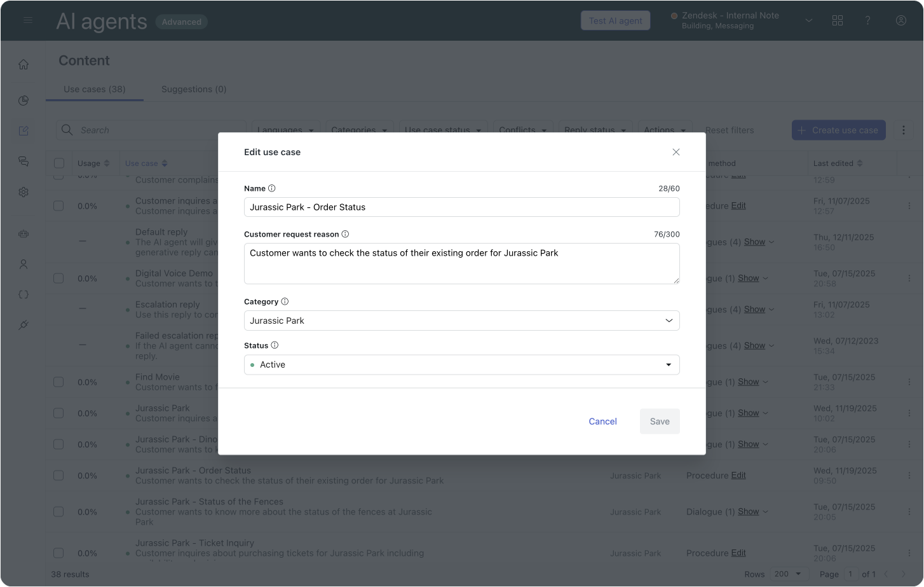Check the Status of the Fences row checkbox
The image size is (924, 587).
tap(58, 512)
